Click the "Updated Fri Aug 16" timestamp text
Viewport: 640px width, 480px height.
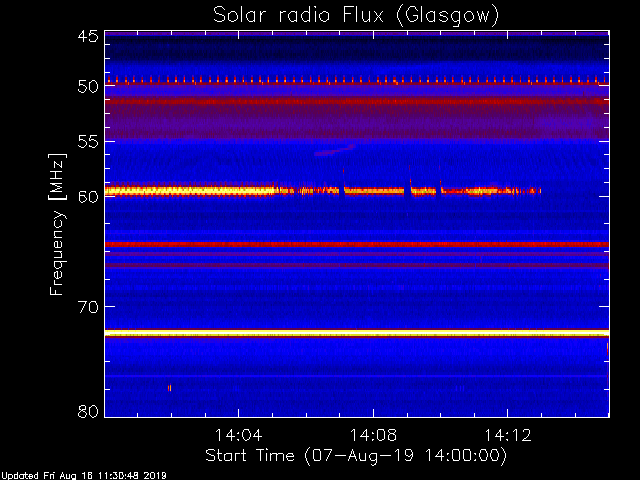click(x=84, y=476)
